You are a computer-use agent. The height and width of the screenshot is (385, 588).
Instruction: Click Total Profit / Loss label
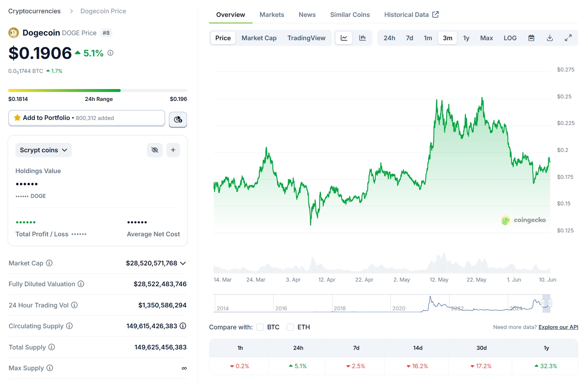pos(42,234)
